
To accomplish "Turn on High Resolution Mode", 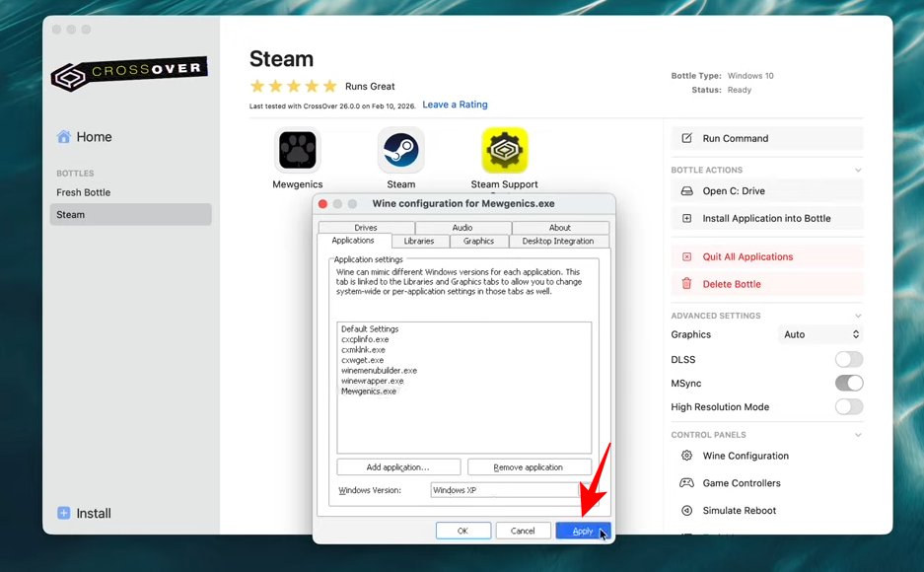I will click(848, 407).
